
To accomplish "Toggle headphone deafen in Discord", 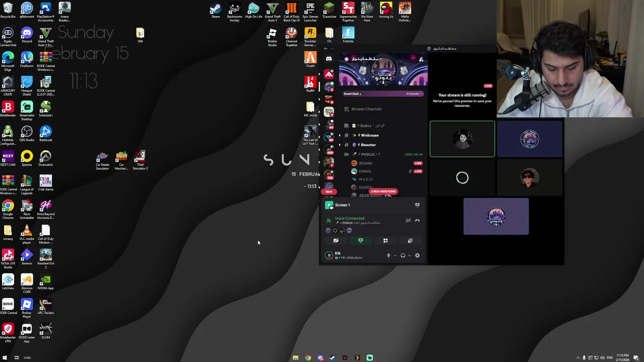I will click(403, 255).
